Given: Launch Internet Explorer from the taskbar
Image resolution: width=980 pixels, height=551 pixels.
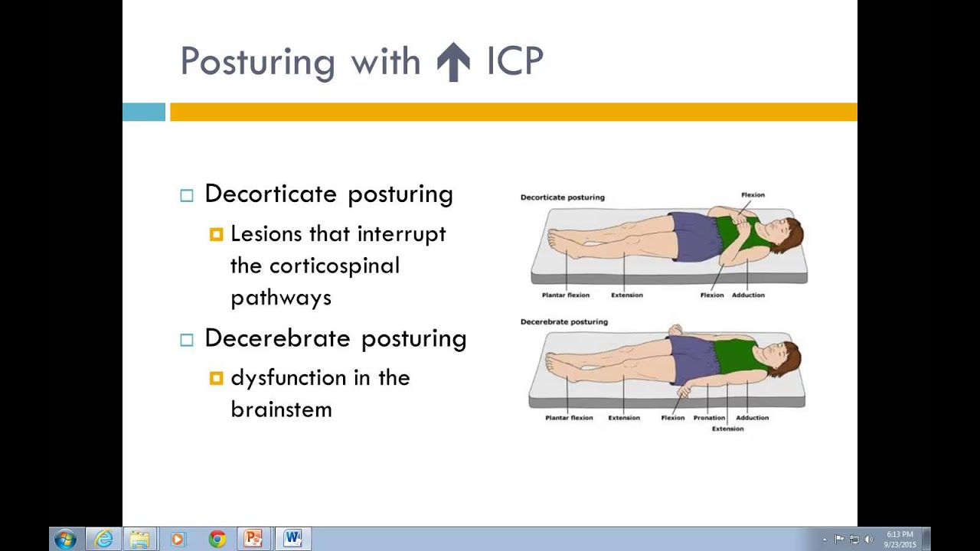Looking at the screenshot, I should point(103,540).
